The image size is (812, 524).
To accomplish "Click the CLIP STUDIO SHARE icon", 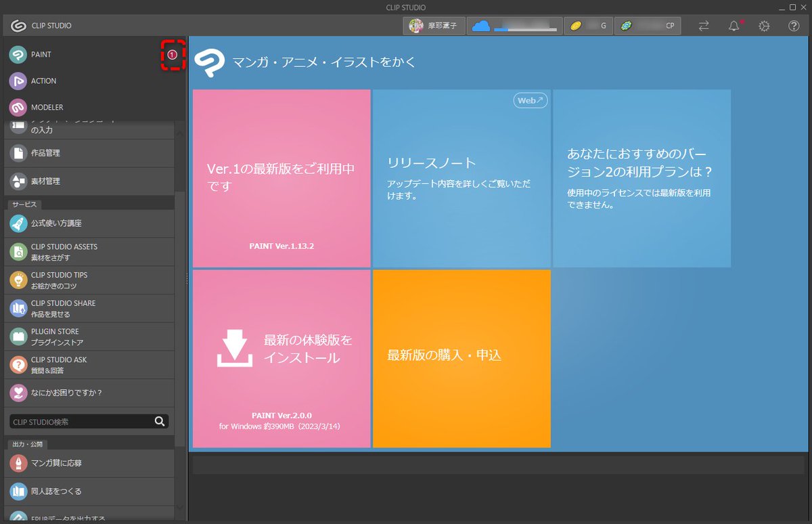I will click(18, 309).
